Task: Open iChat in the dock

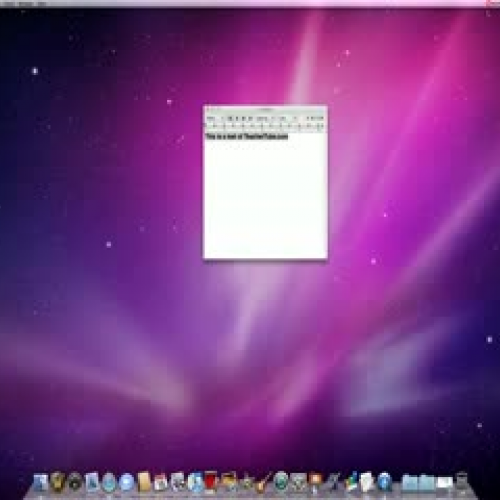Action: [126, 482]
